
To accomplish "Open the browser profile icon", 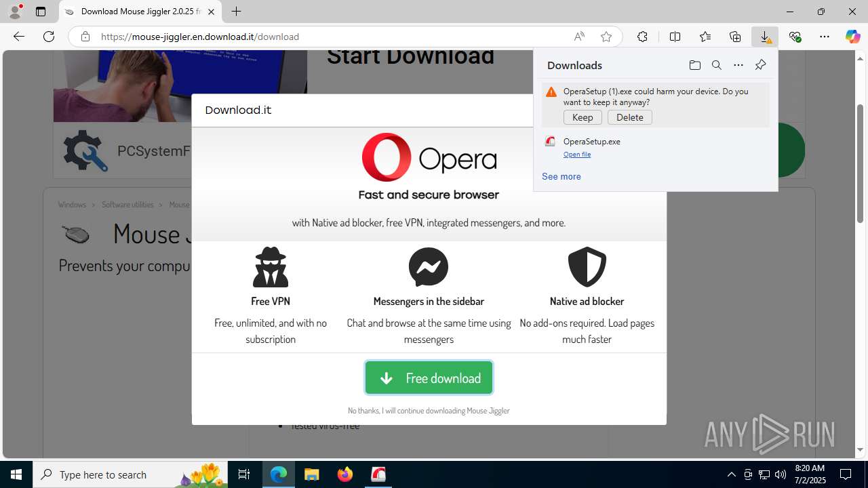I will (x=15, y=12).
